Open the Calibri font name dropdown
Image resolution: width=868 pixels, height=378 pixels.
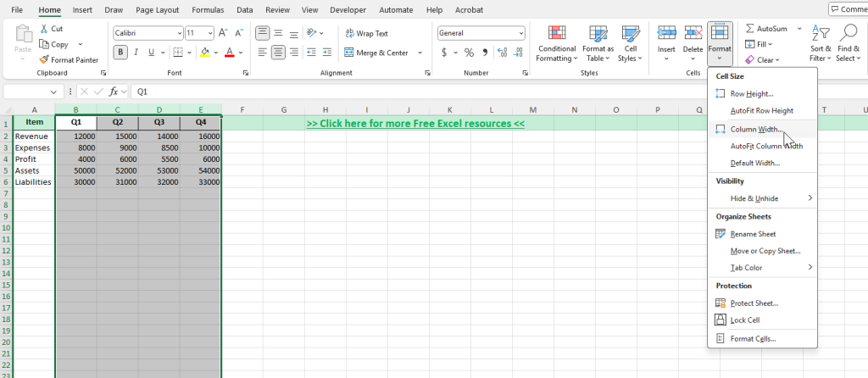click(180, 33)
